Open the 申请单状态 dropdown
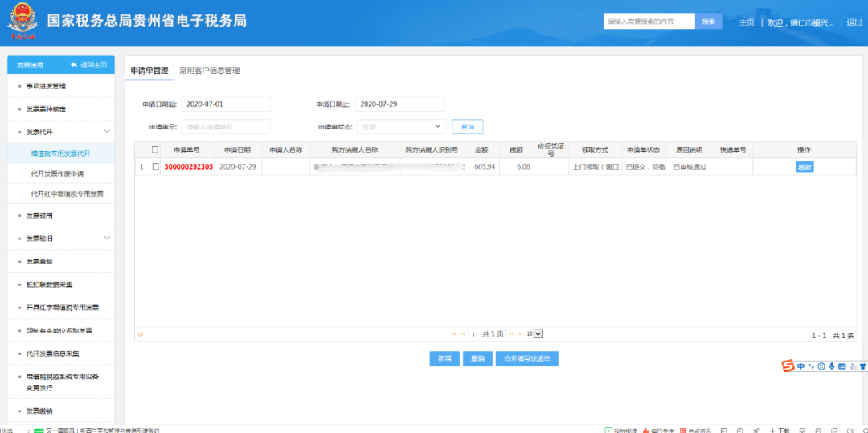This screenshot has height=433, width=868. (402, 127)
